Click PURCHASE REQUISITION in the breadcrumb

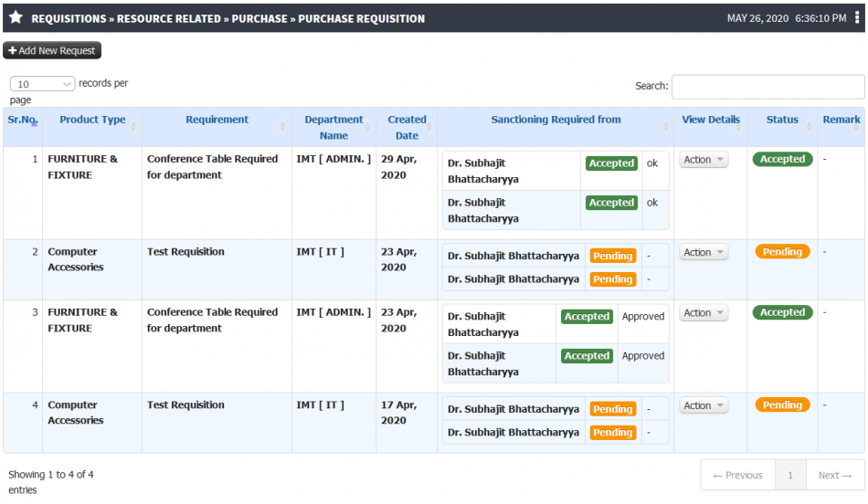362,19
